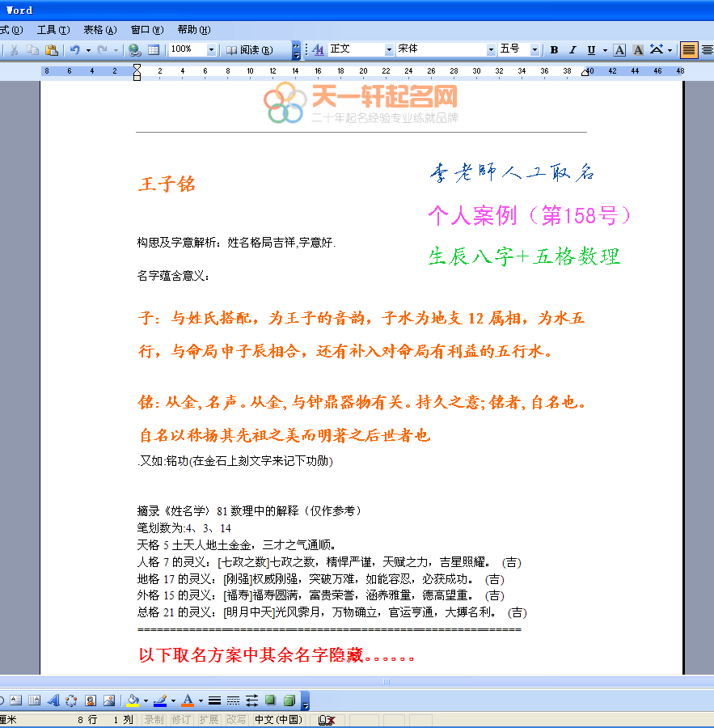This screenshot has width=714, height=728.
Task: Click the Cut scissors icon
Action: (x=15, y=49)
